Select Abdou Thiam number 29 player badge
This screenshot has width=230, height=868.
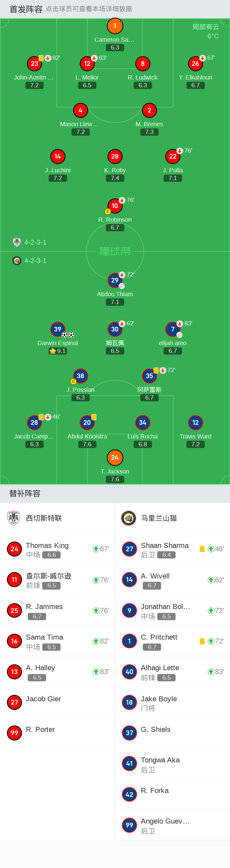tap(115, 280)
